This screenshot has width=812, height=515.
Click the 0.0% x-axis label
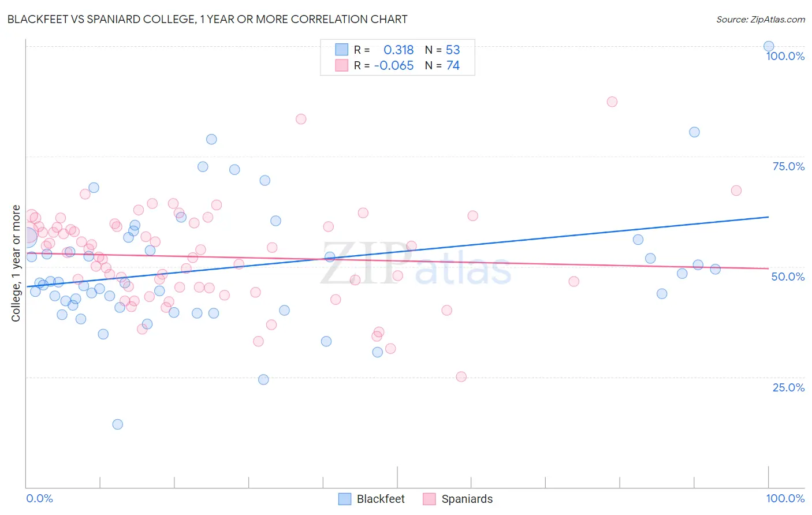[x=39, y=498]
